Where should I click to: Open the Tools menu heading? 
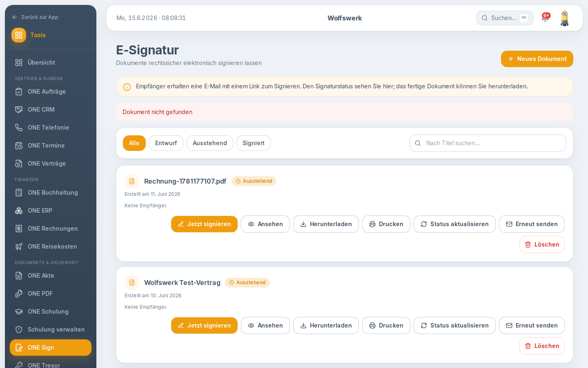38,35
